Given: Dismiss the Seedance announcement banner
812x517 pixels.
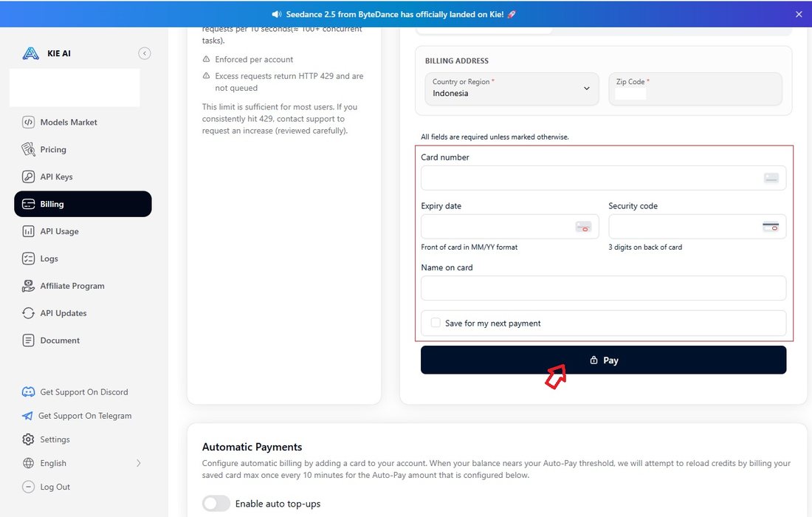Looking at the screenshot, I should (x=799, y=15).
